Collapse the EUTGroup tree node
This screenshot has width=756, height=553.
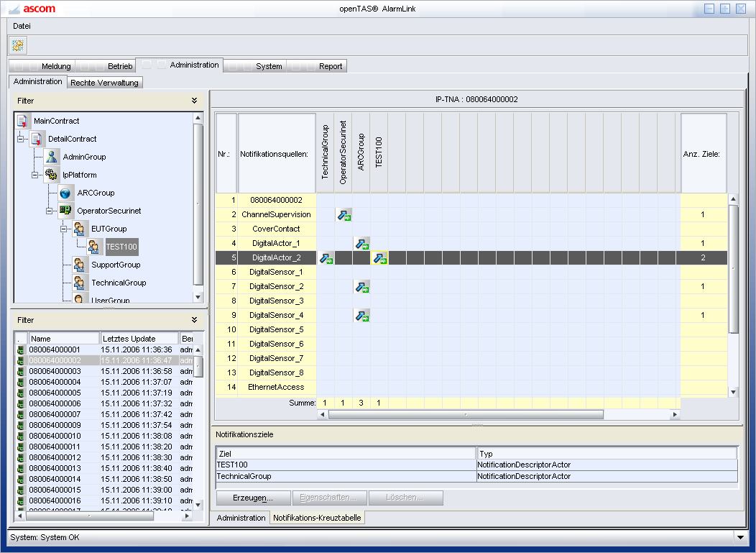(x=64, y=229)
